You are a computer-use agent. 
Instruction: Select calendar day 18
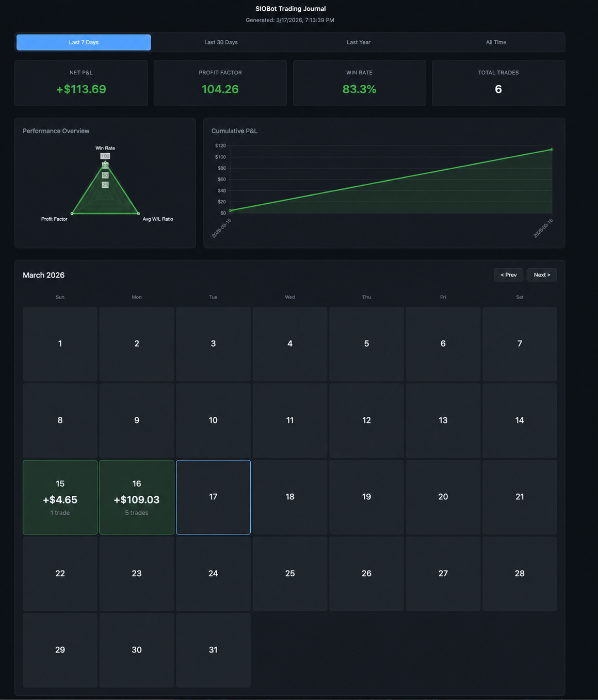tap(290, 497)
